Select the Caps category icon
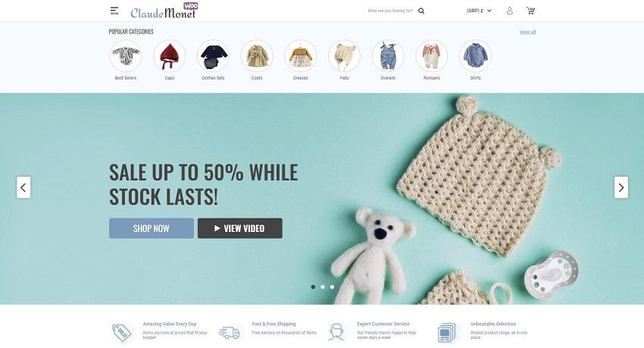This screenshot has width=644, height=348. tap(169, 56)
